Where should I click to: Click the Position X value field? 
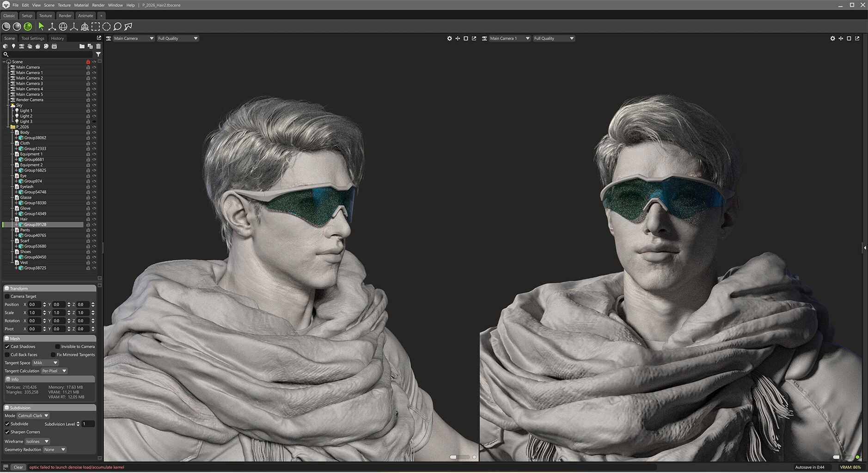coord(35,305)
